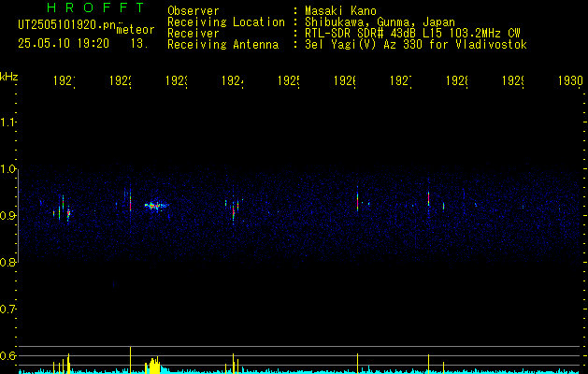The image size is (588, 374).
Task: Click the RTL-SDR SDR# 43dB receiver details
Action: tap(412, 34)
